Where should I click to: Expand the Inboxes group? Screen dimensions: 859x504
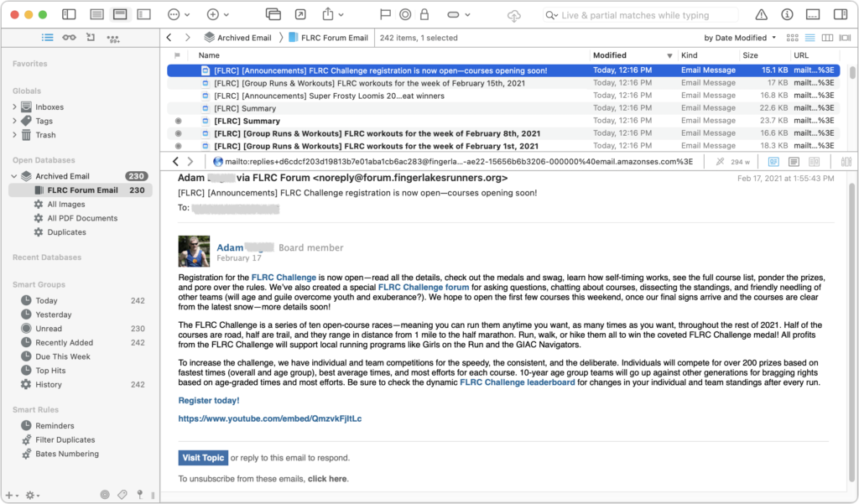[x=15, y=107]
